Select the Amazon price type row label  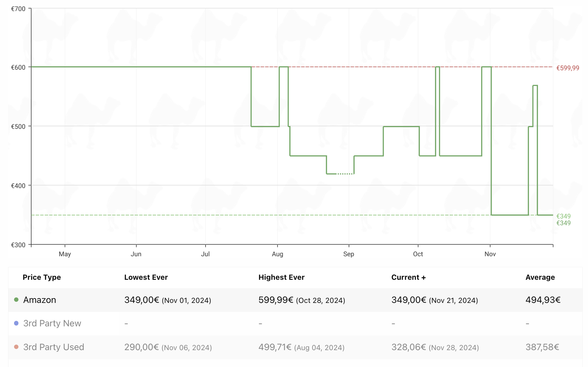click(40, 300)
